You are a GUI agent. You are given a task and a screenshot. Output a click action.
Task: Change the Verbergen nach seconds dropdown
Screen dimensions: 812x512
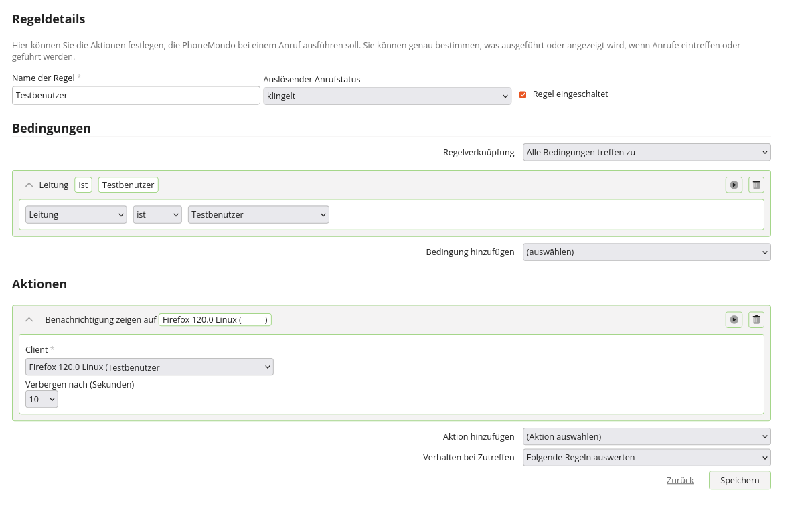click(42, 400)
